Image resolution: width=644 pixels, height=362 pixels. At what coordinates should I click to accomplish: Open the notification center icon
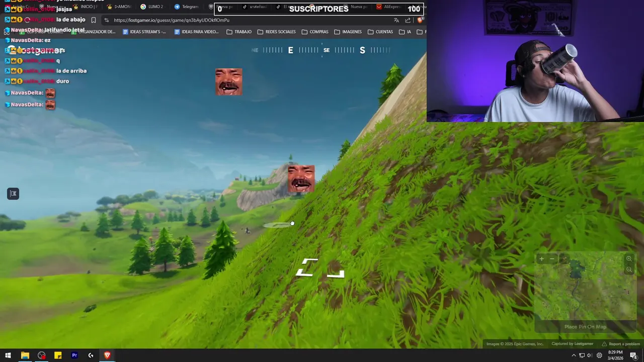click(633, 355)
